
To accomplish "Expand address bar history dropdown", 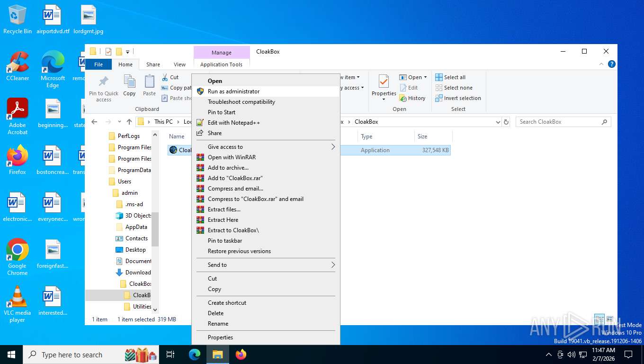I will (498, 122).
